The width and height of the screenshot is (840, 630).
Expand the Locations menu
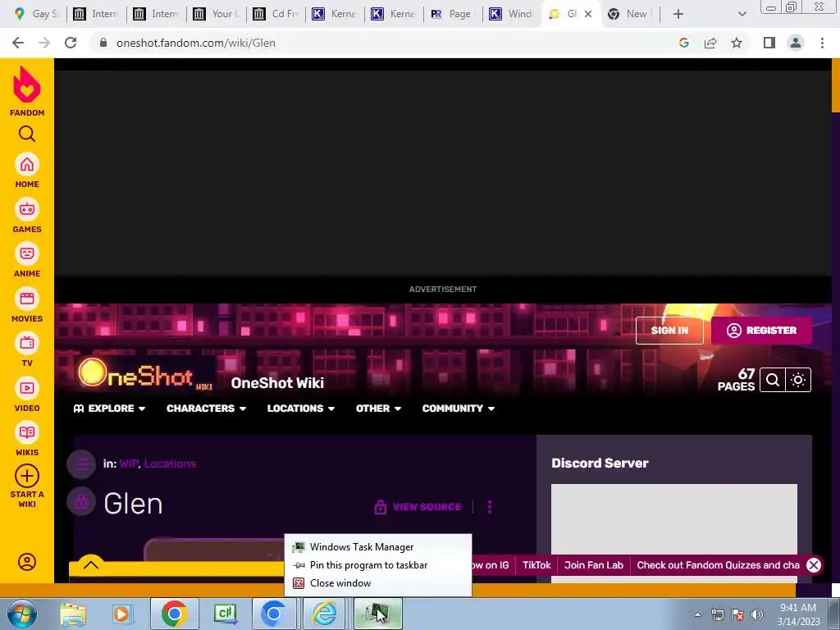point(301,409)
